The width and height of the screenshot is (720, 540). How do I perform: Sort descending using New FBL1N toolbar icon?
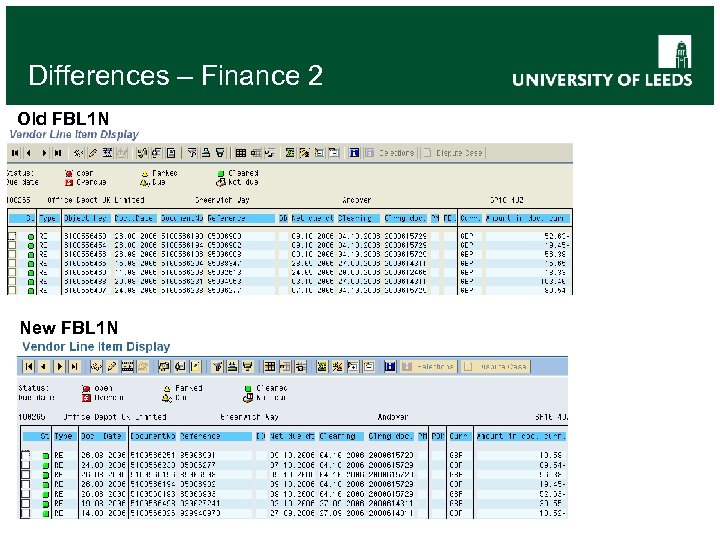click(248, 366)
